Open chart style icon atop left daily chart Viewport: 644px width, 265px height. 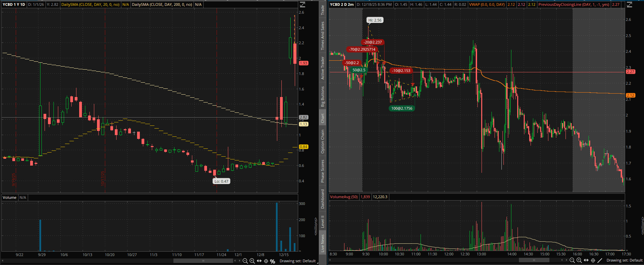[x=302, y=4]
